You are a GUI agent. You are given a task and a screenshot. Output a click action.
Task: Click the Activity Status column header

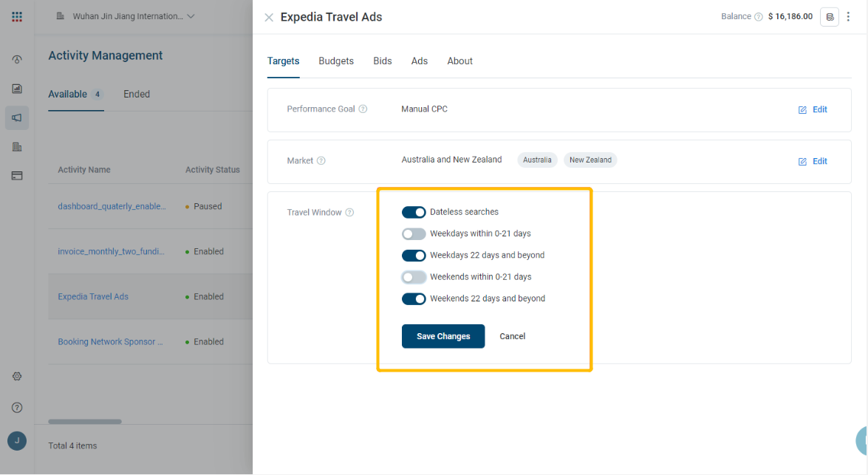click(x=213, y=170)
